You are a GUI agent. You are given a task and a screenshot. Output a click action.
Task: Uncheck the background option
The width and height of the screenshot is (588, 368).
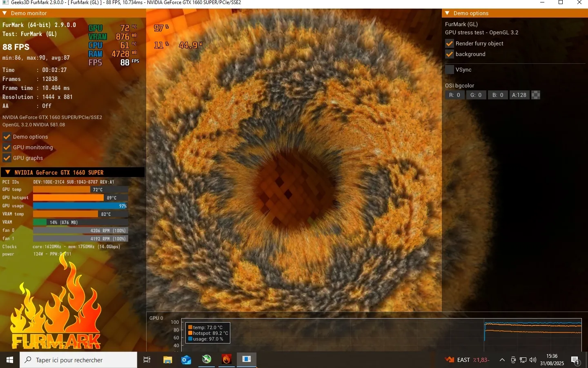coord(450,54)
